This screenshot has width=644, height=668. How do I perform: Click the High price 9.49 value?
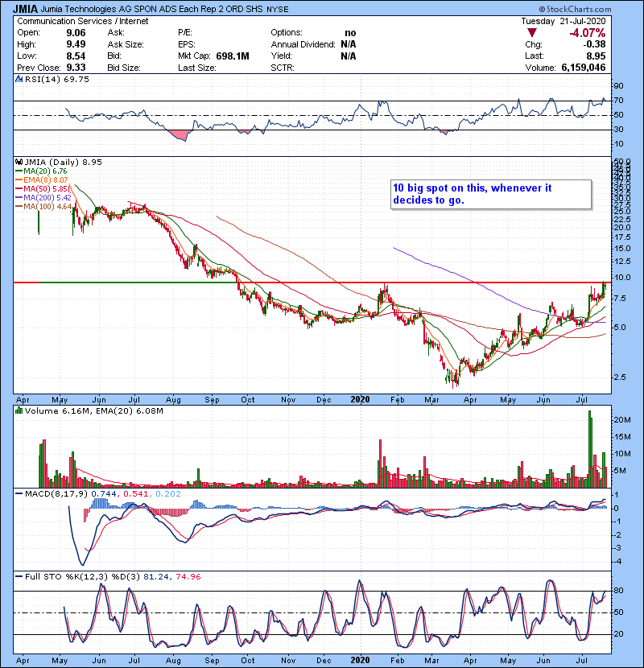pyautogui.click(x=76, y=44)
